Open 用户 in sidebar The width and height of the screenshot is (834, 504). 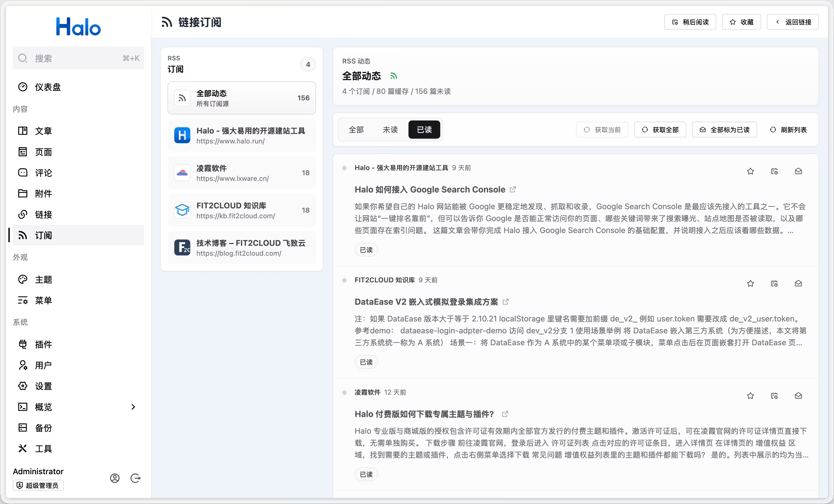click(x=79, y=366)
